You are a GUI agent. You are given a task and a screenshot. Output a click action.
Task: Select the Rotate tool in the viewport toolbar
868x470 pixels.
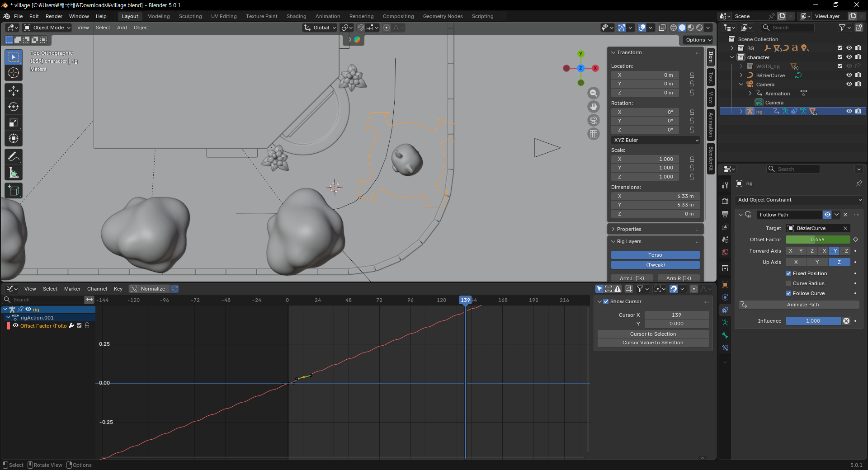[x=14, y=107]
